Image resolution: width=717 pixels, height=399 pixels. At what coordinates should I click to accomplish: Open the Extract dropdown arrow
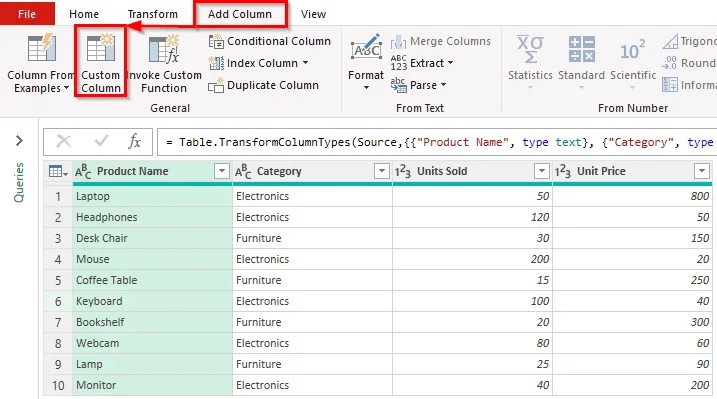pos(450,63)
